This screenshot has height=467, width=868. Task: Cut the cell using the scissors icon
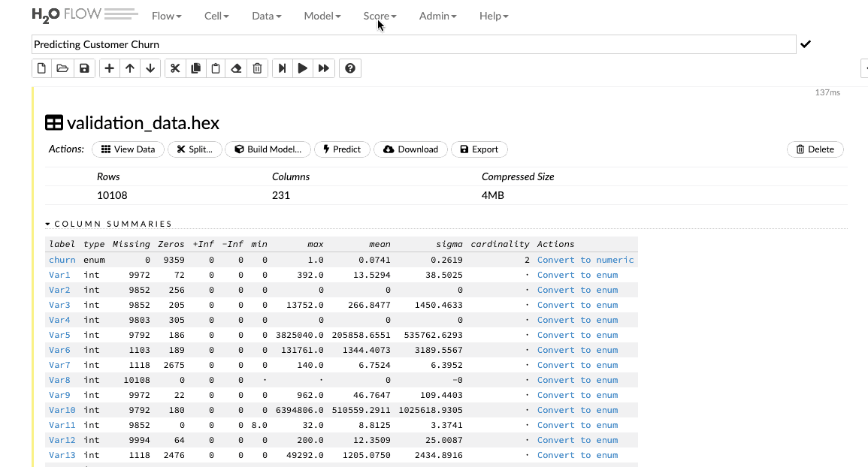click(176, 68)
